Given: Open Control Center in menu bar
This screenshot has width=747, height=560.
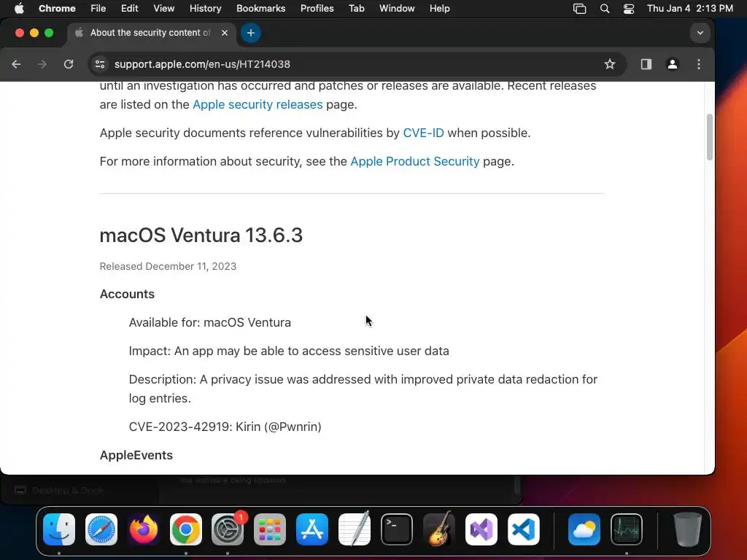Looking at the screenshot, I should [629, 9].
